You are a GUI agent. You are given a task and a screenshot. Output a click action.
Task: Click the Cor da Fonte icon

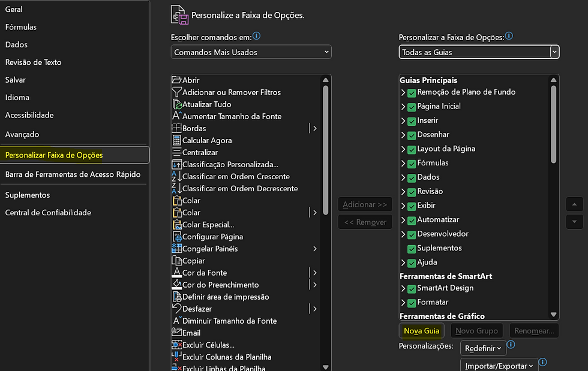(x=176, y=273)
